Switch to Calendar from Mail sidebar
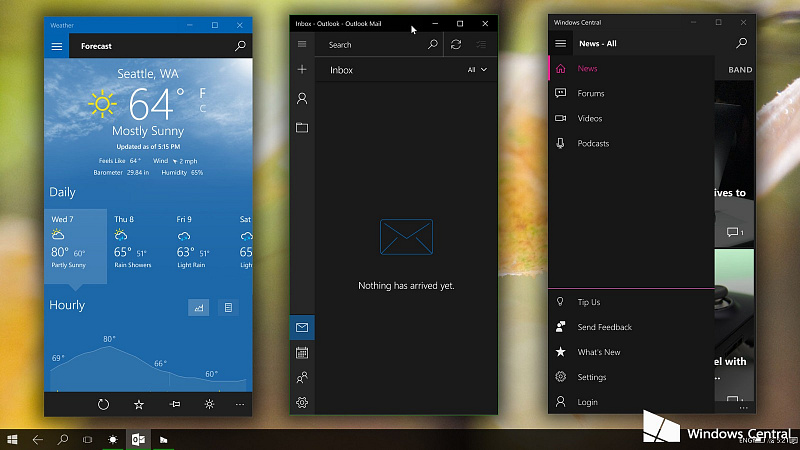The height and width of the screenshot is (450, 800). pyautogui.click(x=302, y=353)
